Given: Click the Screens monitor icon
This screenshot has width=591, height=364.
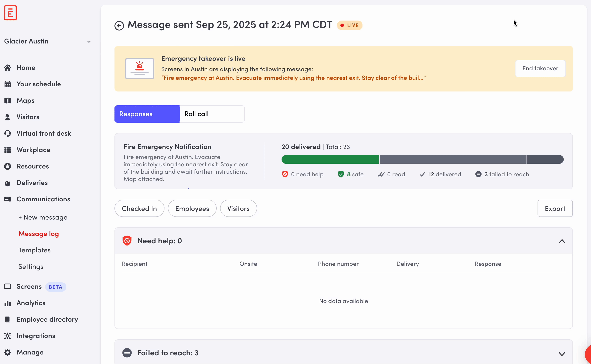Looking at the screenshot, I should tap(7, 287).
